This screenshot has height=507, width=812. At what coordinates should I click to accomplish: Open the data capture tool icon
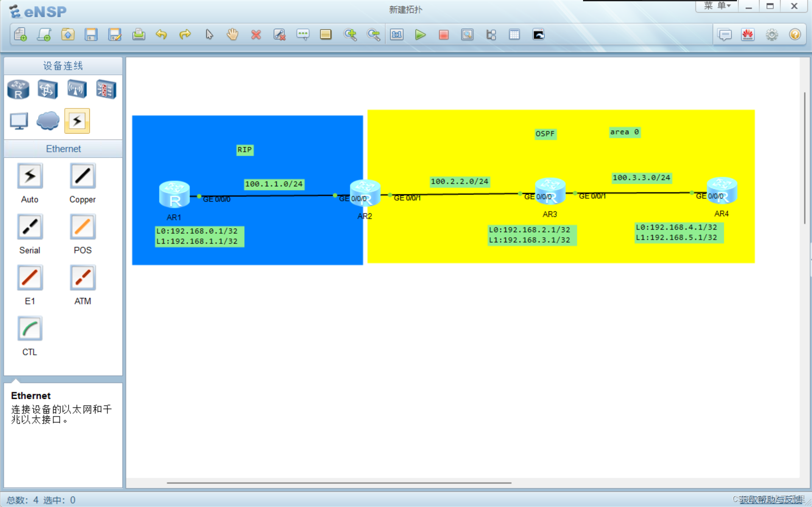pyautogui.click(x=467, y=34)
